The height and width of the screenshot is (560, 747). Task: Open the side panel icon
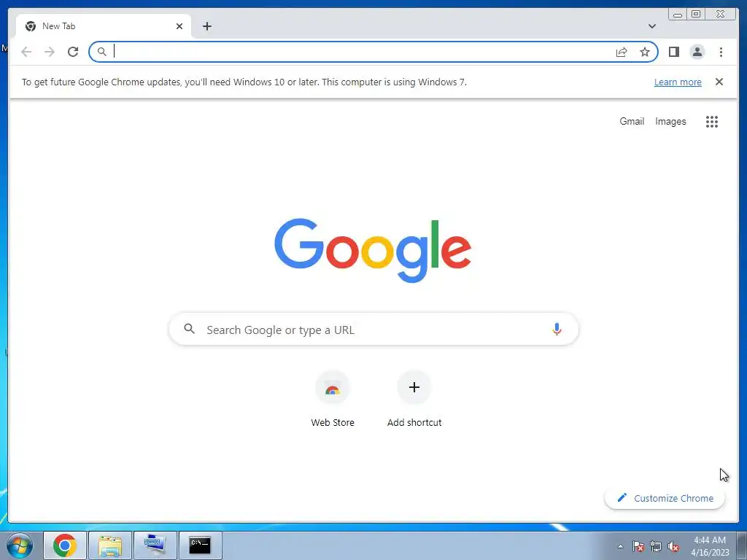click(673, 52)
